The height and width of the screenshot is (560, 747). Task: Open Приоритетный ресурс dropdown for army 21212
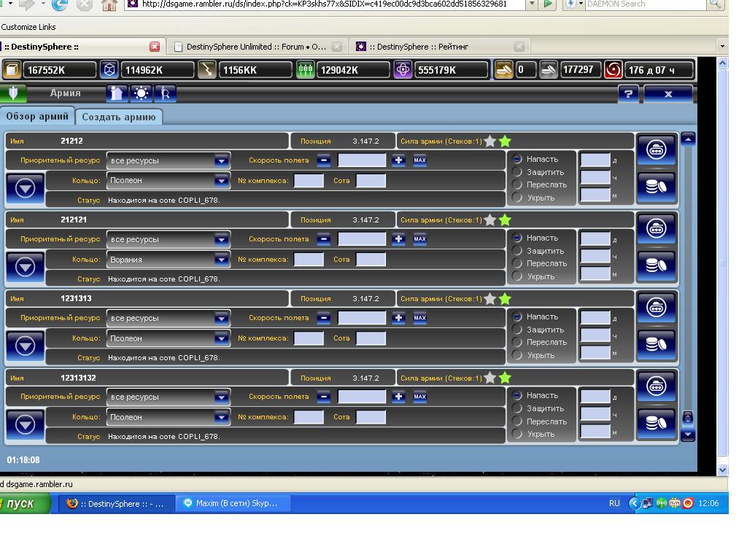click(x=169, y=160)
